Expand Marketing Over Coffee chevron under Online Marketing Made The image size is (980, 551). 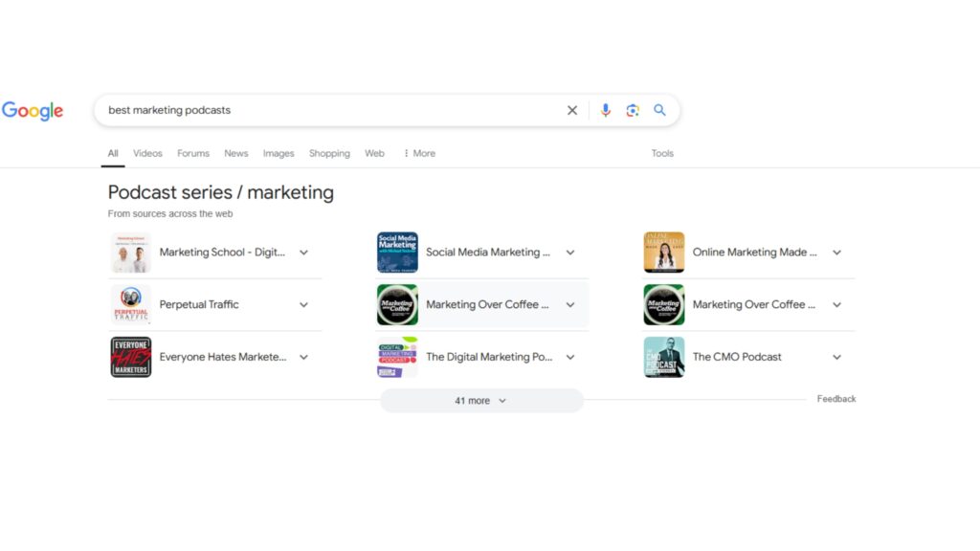836,305
